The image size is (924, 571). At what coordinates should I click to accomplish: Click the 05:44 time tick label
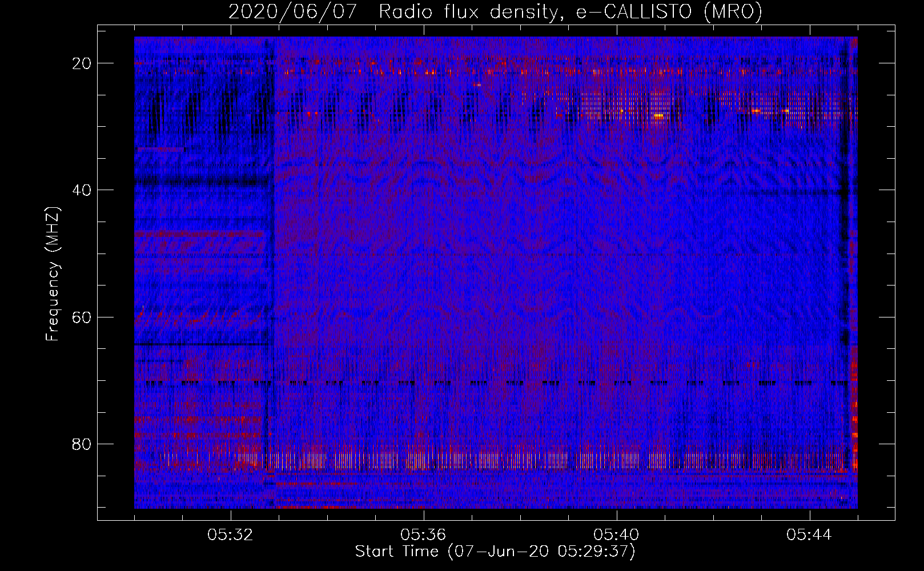click(809, 535)
